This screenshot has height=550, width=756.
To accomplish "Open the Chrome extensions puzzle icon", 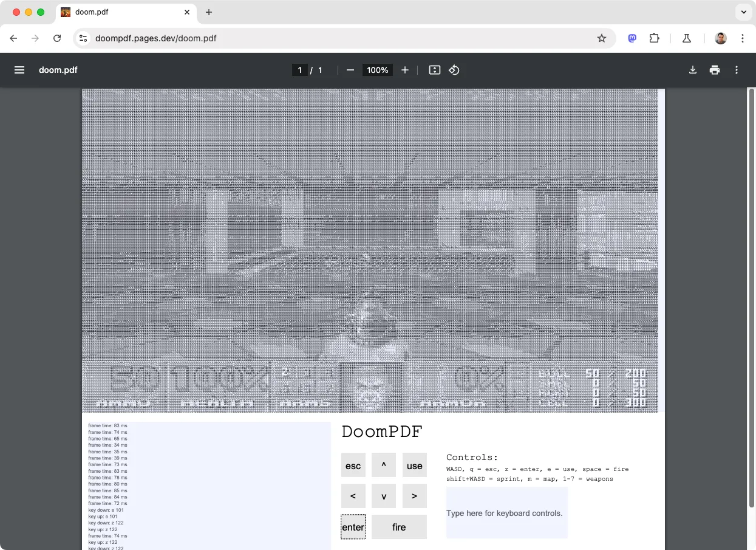I will click(655, 38).
